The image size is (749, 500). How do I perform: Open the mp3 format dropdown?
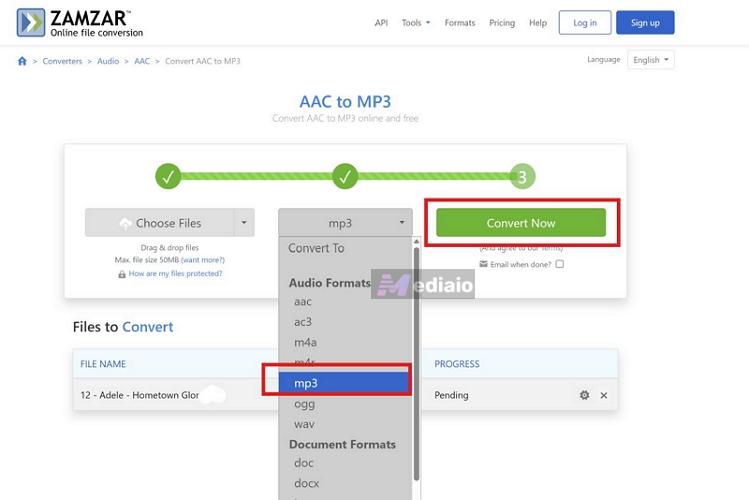pyautogui.click(x=345, y=223)
